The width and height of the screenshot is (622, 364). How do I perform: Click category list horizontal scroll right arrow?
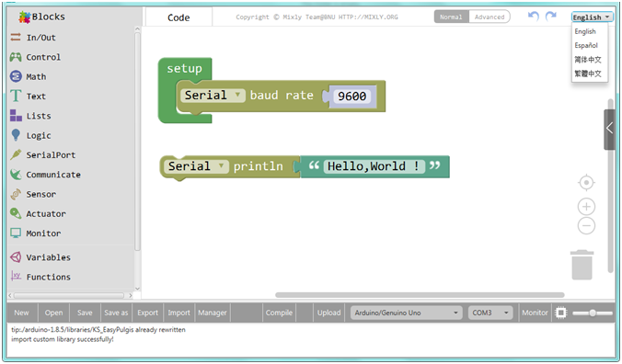tap(131, 295)
